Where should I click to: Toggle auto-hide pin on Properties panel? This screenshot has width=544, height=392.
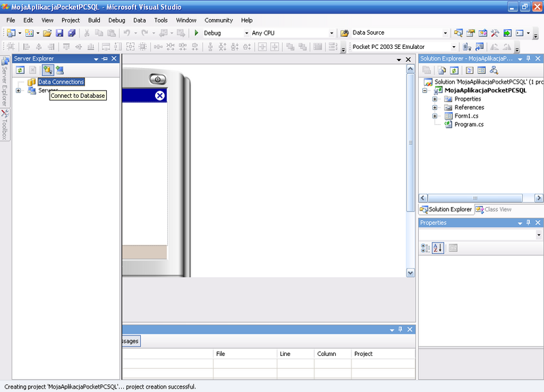pos(528,223)
